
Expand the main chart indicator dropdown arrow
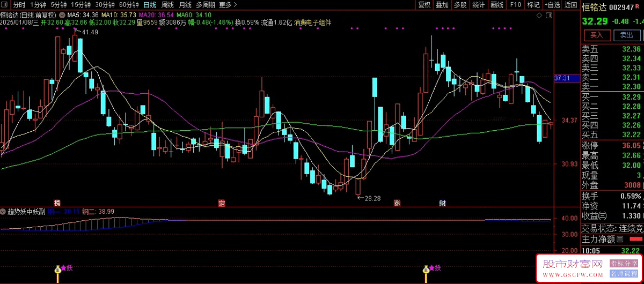tap(62, 15)
